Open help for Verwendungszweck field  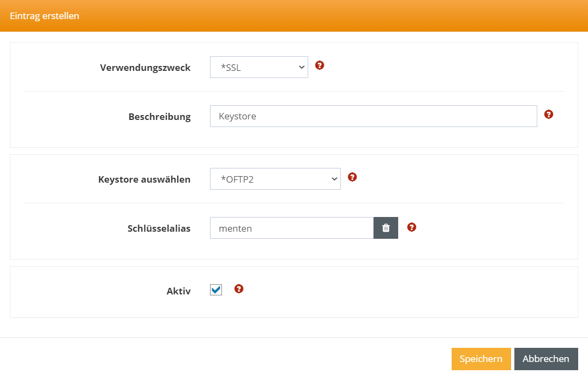click(320, 65)
